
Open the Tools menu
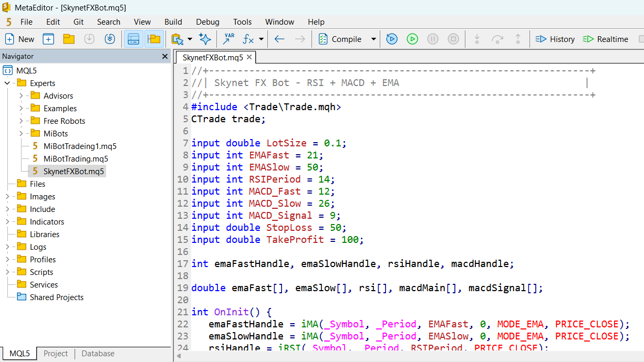[x=243, y=22]
